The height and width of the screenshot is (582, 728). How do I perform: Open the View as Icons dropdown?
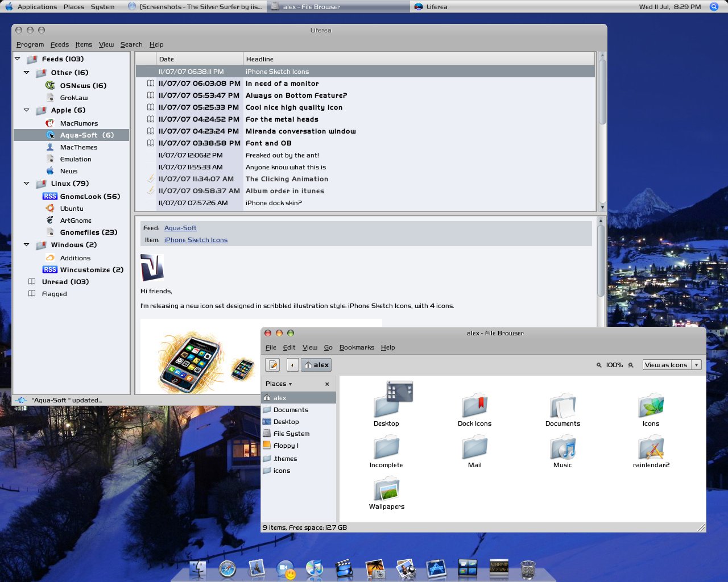(672, 365)
